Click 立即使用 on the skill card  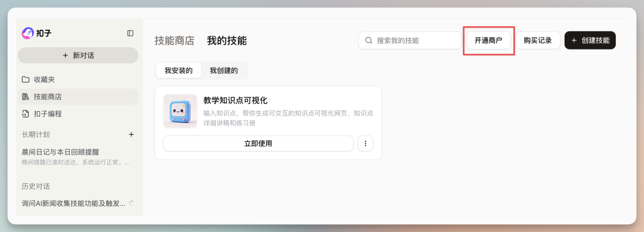(258, 144)
